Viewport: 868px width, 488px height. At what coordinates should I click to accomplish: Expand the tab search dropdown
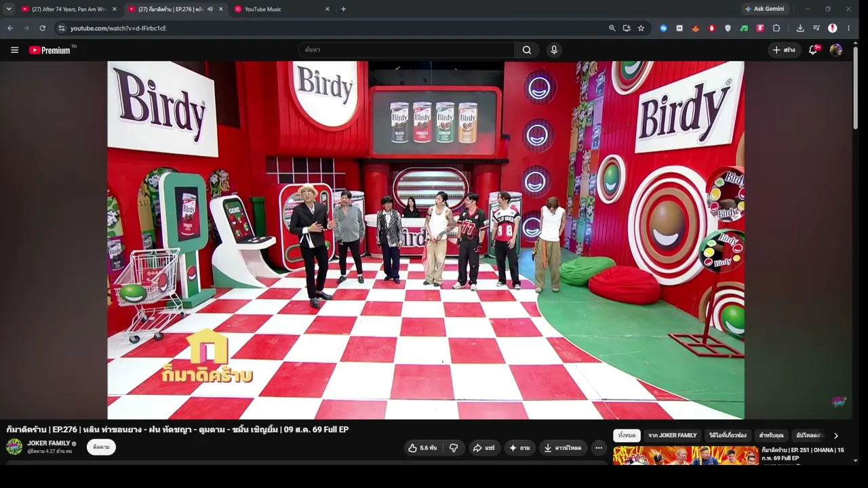(x=9, y=9)
